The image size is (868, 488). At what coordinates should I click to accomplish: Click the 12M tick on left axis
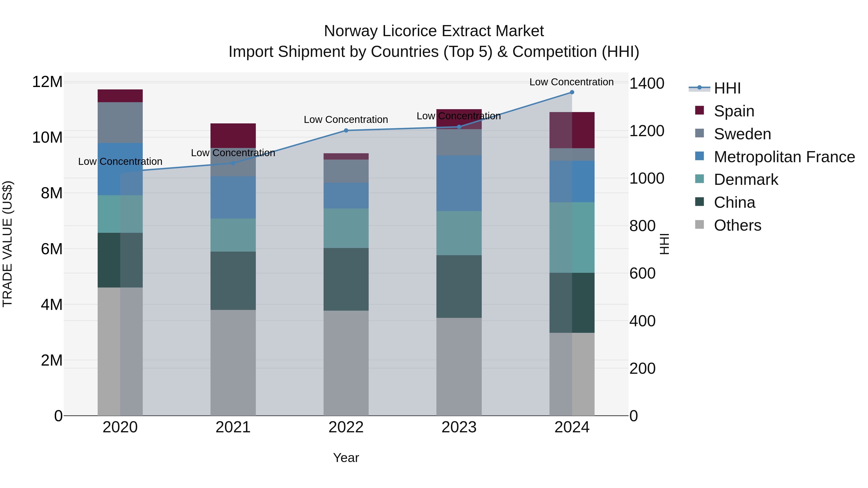47,82
